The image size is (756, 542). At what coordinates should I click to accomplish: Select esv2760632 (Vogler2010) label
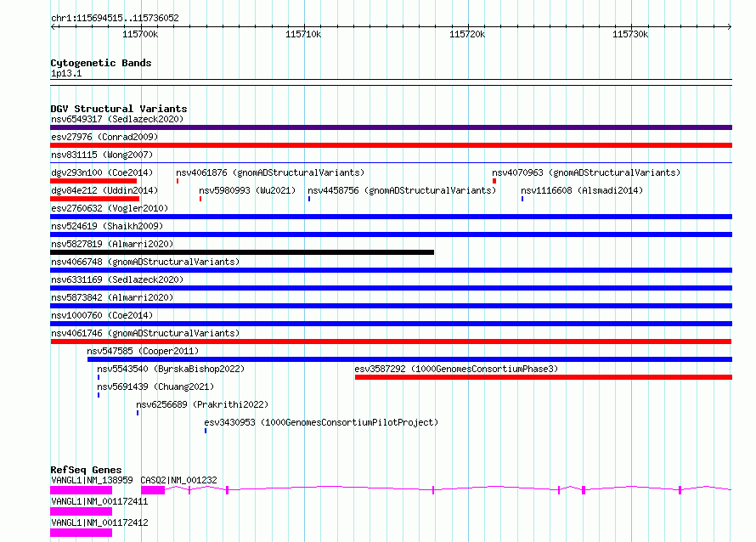[110, 208]
